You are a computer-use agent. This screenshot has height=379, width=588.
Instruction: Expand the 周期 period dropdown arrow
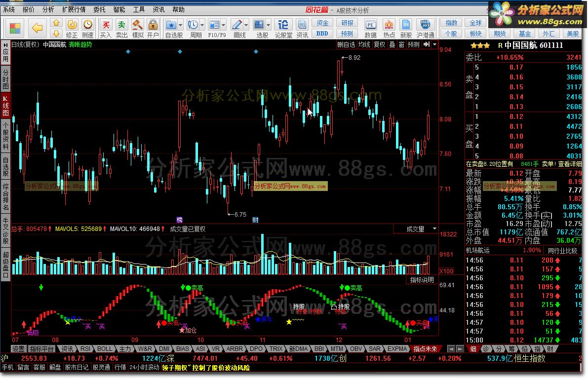(202, 26)
